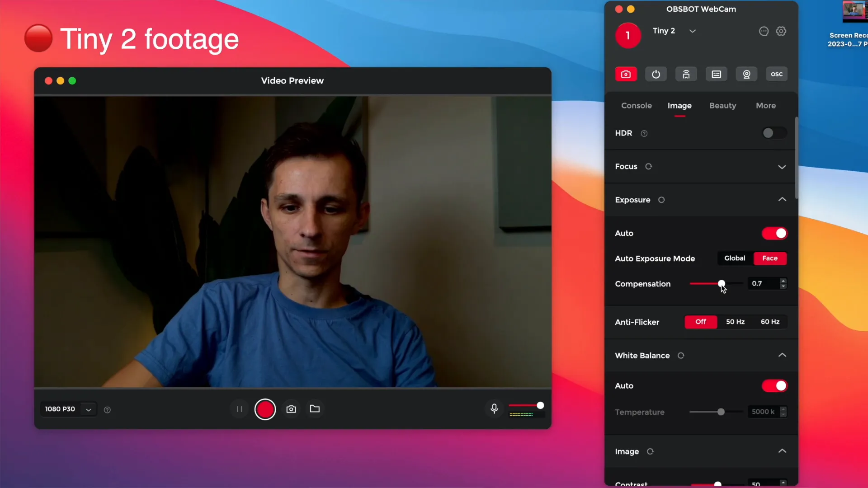Open the remote controller icon in OBSBOT toolbar
This screenshot has width=868, height=488.
click(x=686, y=74)
